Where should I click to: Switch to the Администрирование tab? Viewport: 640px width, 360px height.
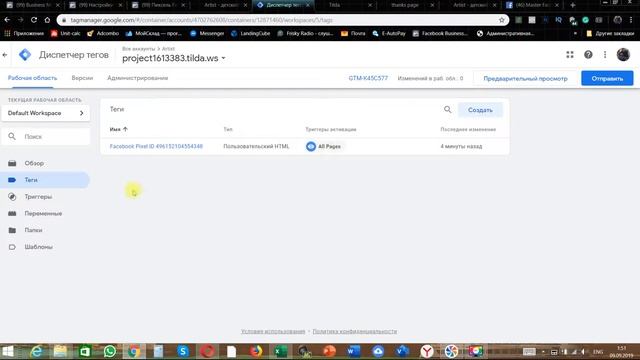tap(138, 78)
